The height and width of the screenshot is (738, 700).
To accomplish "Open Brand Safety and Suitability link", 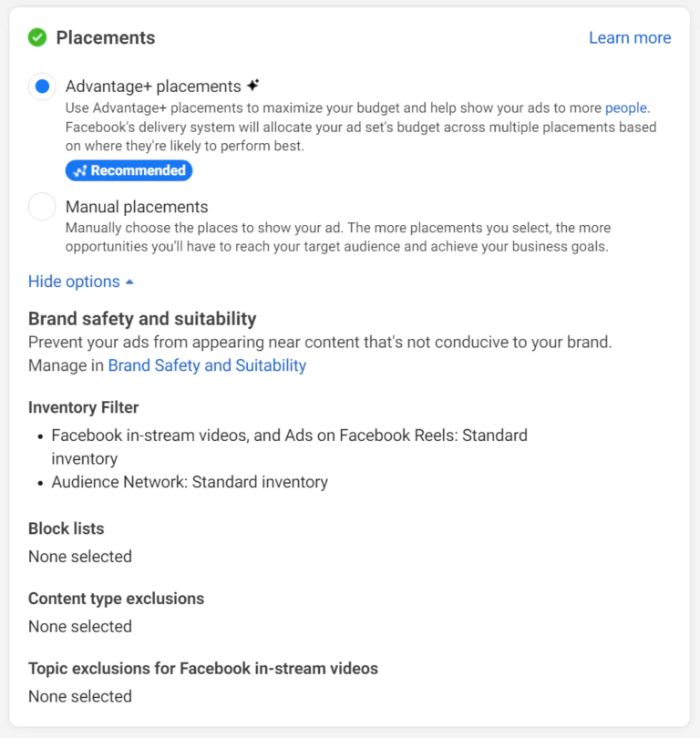I will click(207, 365).
